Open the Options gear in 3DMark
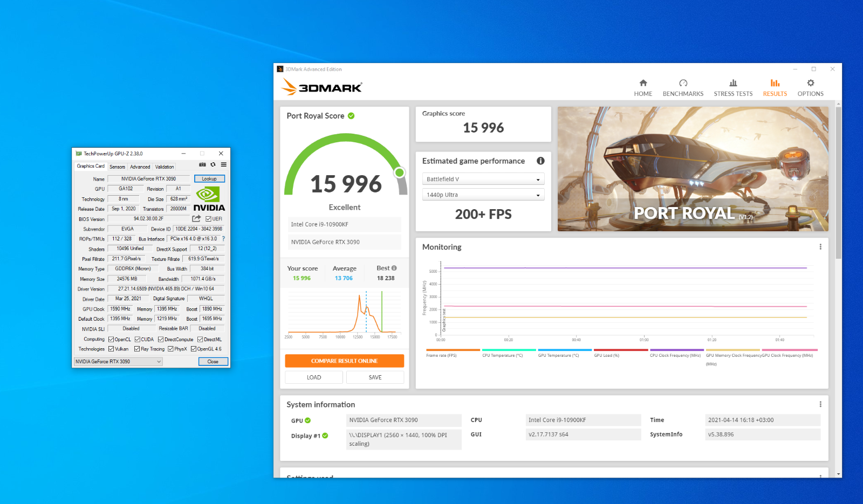This screenshot has width=863, height=504. [810, 87]
